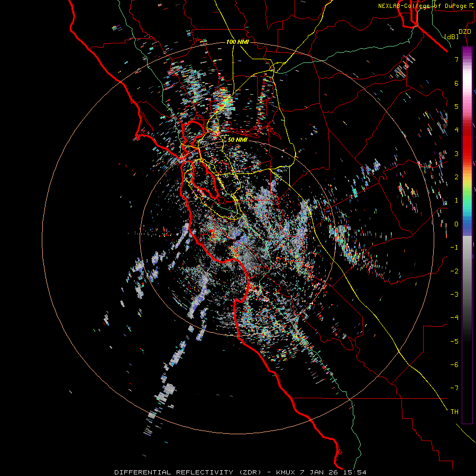
Task: Select the "-1" value on the color scale
Action: coord(454,248)
